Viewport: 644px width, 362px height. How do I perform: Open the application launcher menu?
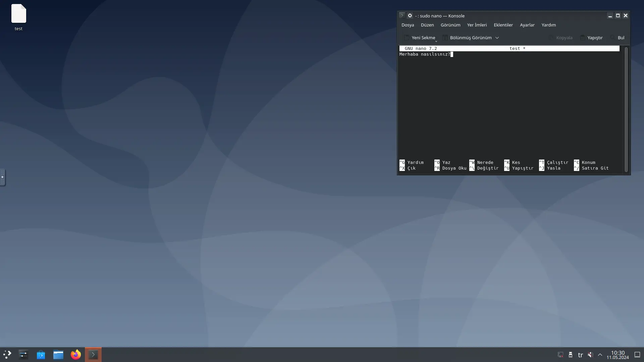click(7, 355)
